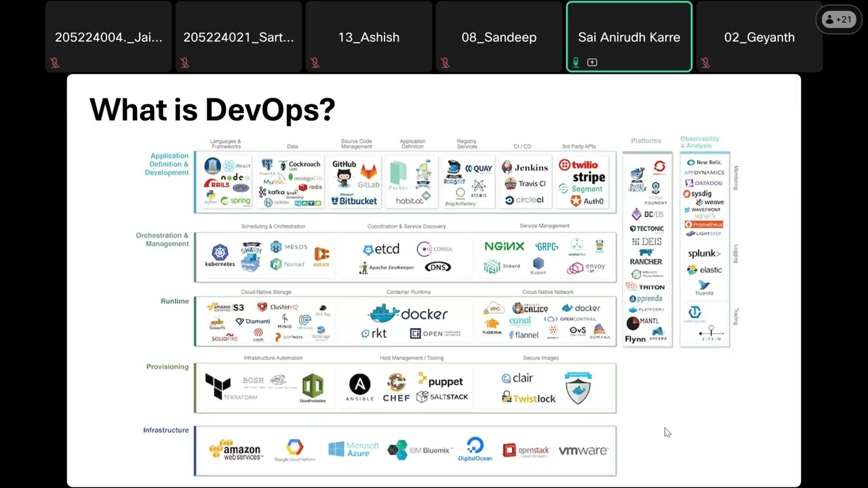The image size is (868, 488).
Task: Click the "Infrastructure" row label
Action: click(166, 430)
